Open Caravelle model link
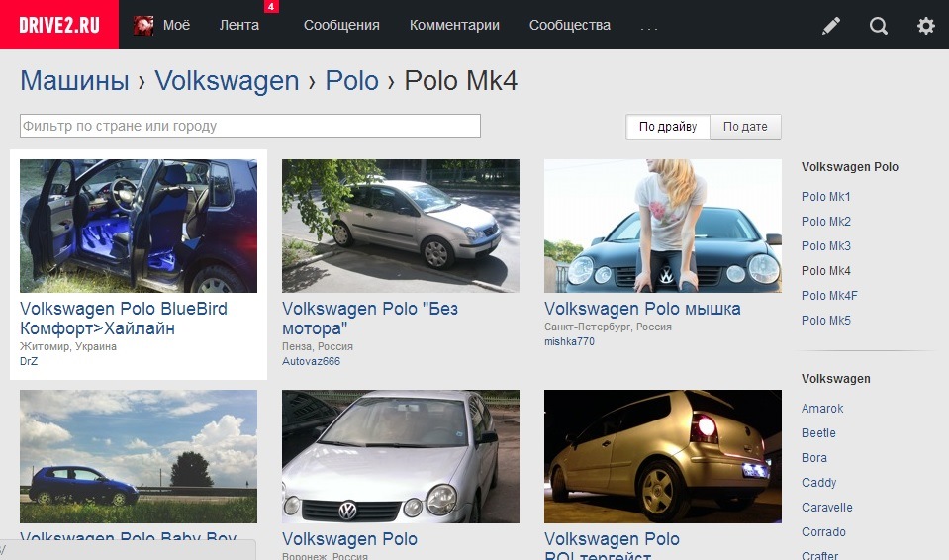 click(x=826, y=508)
